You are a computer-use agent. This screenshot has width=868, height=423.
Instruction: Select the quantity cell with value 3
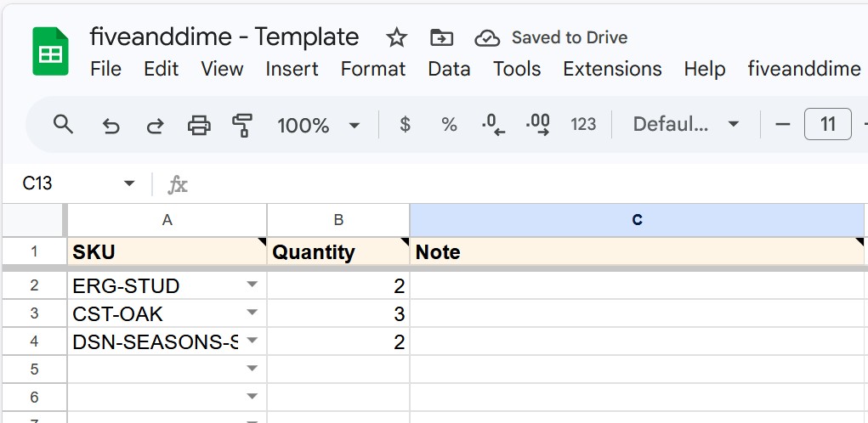pyautogui.click(x=338, y=313)
